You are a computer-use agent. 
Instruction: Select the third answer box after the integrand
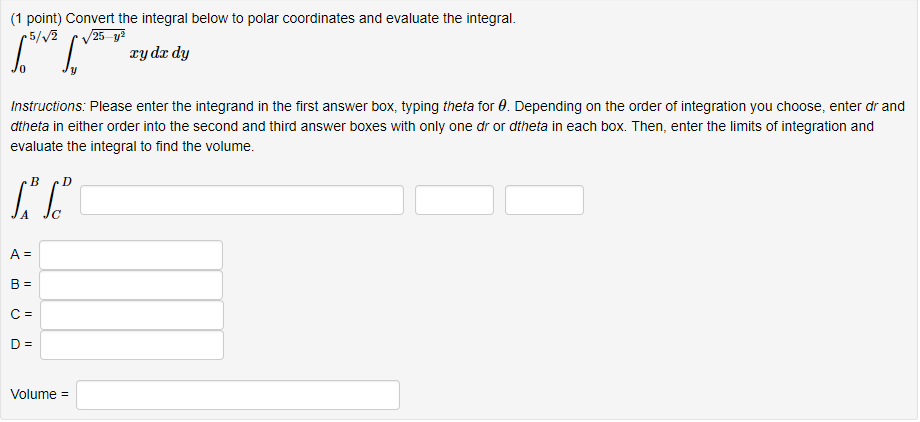coord(544,200)
